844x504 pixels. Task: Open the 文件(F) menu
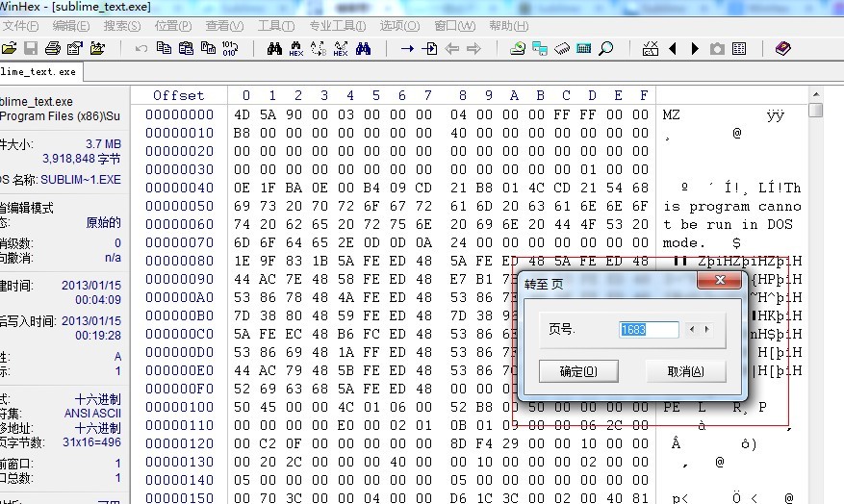[x=20, y=26]
